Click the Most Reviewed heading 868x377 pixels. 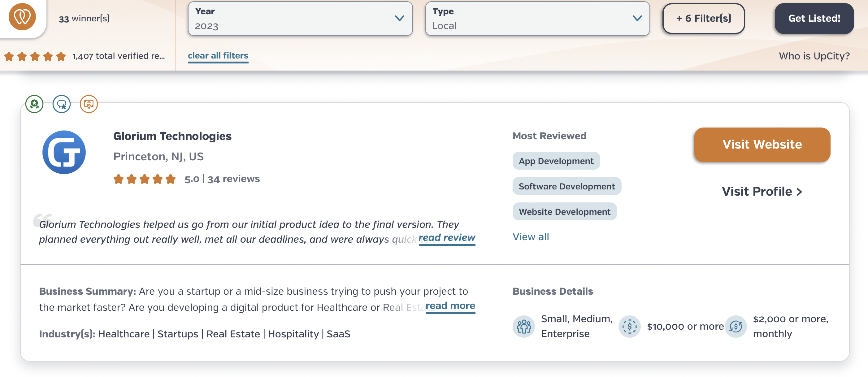[x=549, y=136]
